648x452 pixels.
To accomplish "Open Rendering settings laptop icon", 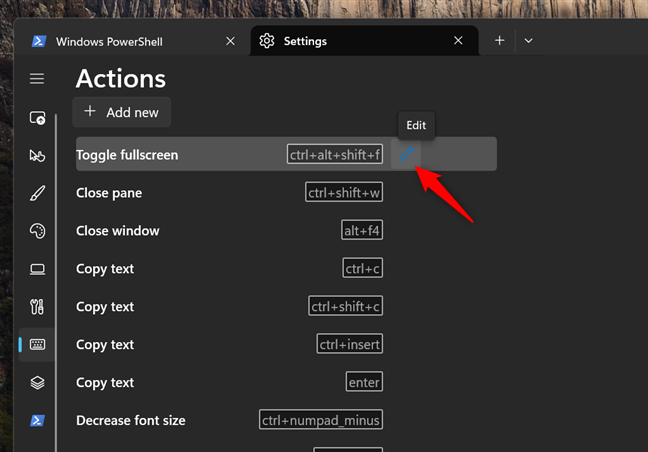I will pos(37,269).
